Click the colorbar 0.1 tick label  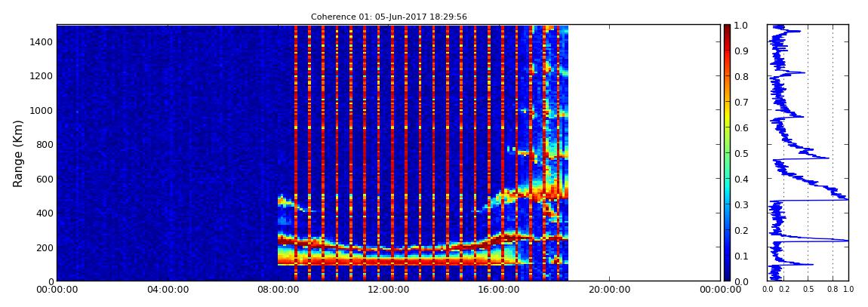click(740, 256)
